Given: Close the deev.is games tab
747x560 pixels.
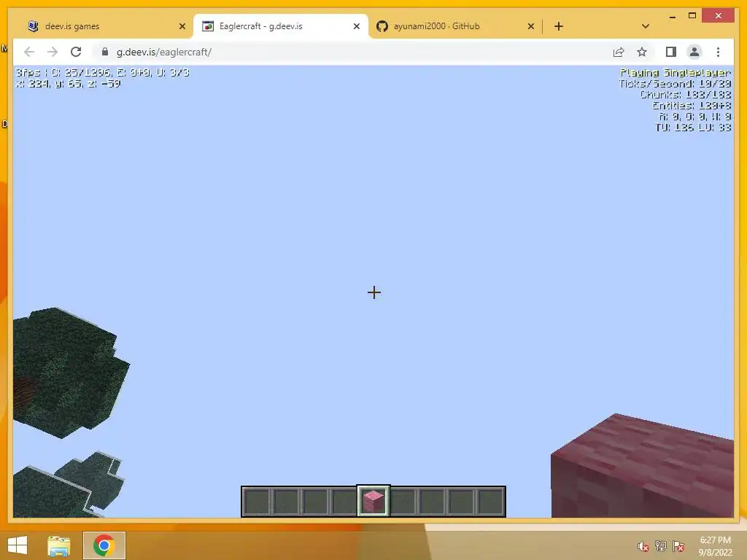Looking at the screenshot, I should coord(182,27).
